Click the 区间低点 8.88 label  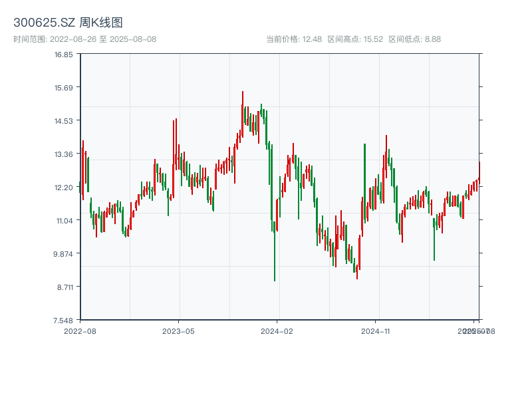pos(414,39)
